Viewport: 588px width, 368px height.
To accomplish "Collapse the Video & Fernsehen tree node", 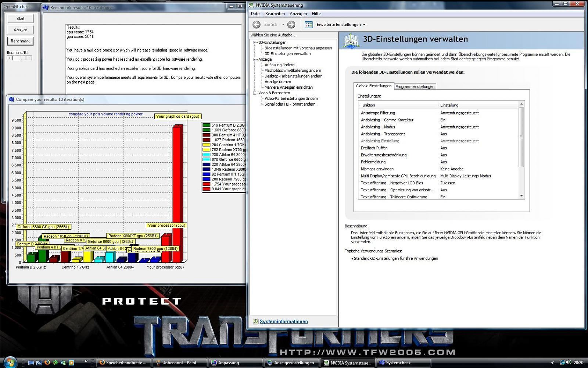I will pyautogui.click(x=254, y=93).
